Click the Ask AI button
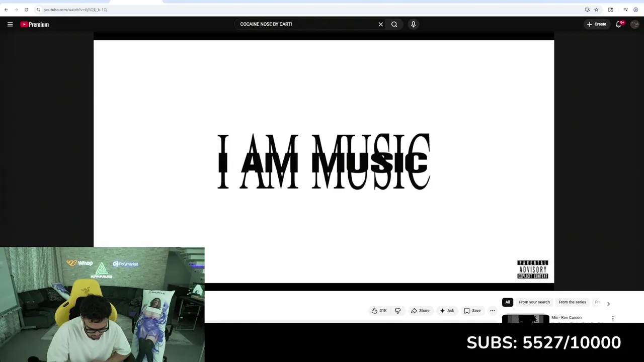This screenshot has height=362, width=644. click(447, 311)
